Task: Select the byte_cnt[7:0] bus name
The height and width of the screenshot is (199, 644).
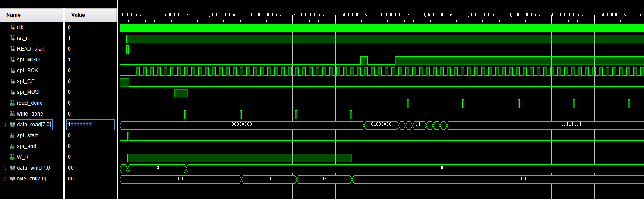Action: pyautogui.click(x=32, y=179)
